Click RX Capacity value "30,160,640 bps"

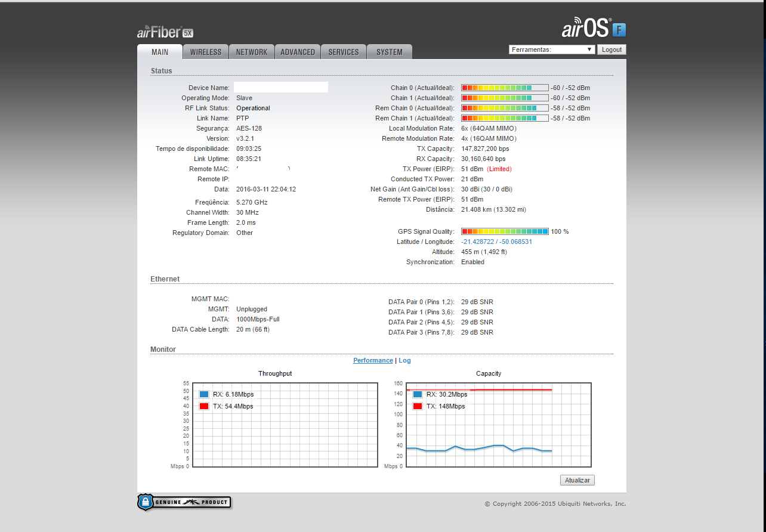483,159
